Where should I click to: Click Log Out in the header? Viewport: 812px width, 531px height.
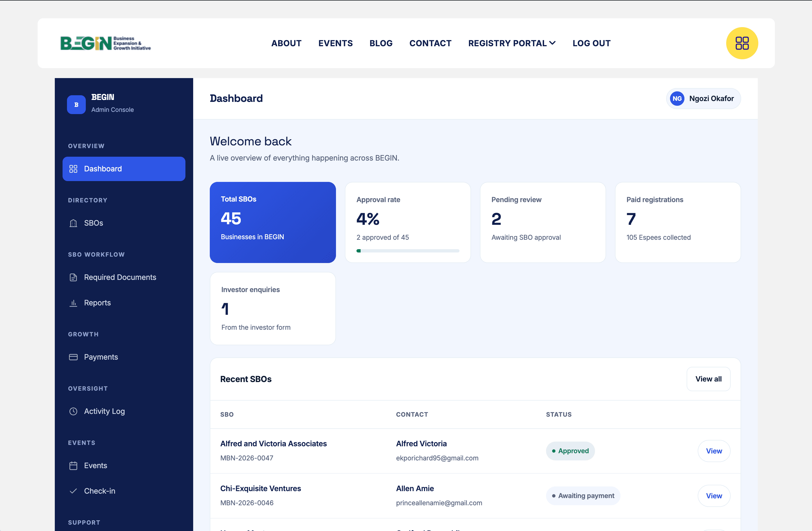[591, 43]
